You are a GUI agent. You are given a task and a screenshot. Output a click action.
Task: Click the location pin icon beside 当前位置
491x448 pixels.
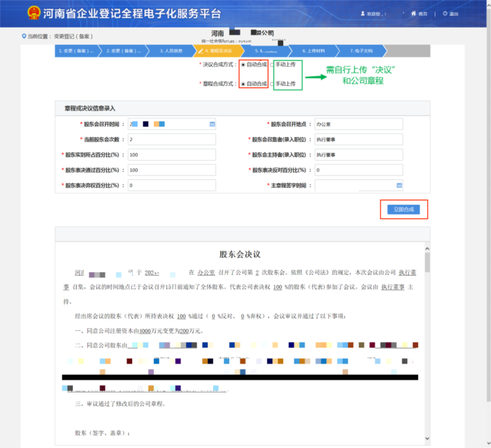(25, 36)
